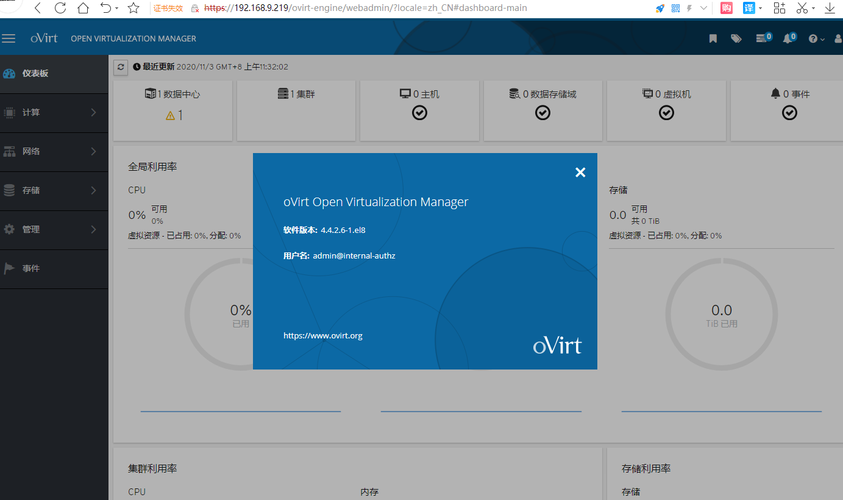Open the blue 译 translate extension
The image size is (843, 500).
pyautogui.click(x=749, y=8)
